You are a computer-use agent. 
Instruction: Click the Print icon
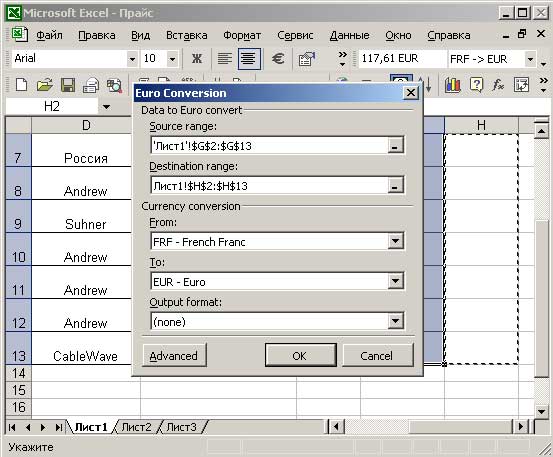91,85
